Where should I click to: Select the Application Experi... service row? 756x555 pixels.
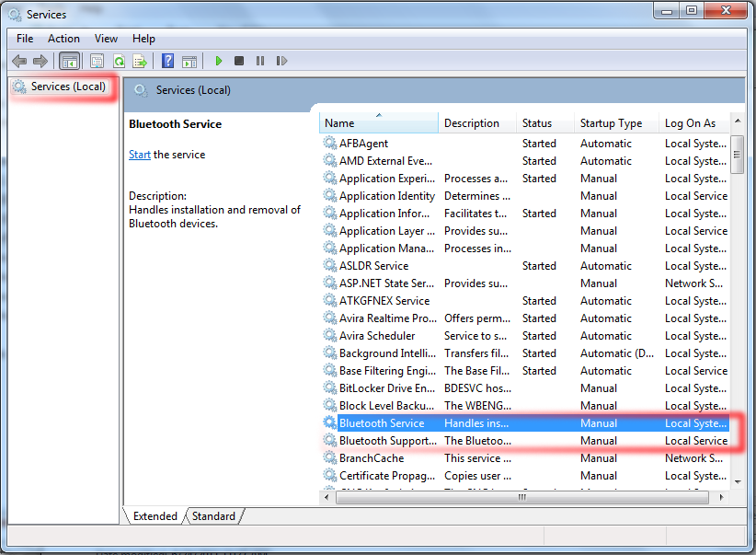tap(524, 178)
